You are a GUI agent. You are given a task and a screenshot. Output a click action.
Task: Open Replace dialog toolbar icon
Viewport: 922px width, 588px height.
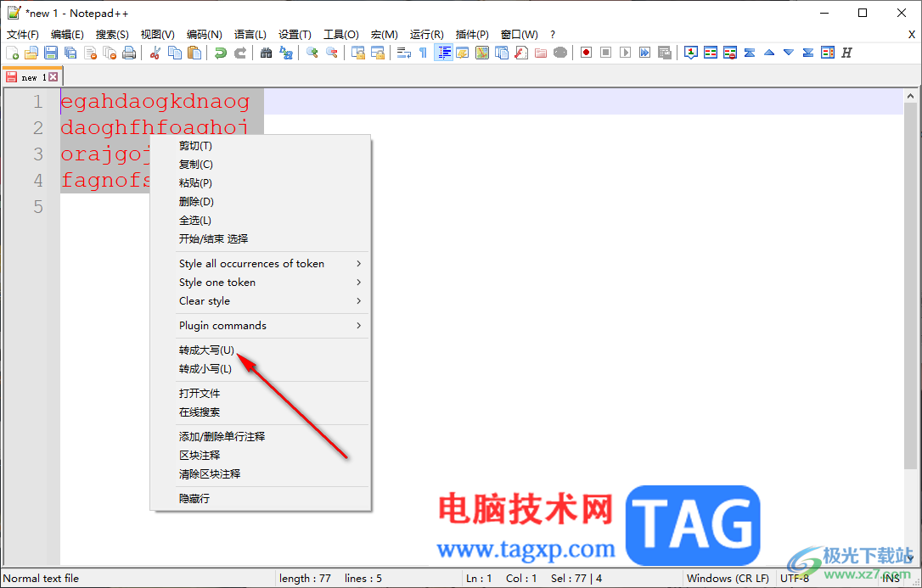pyautogui.click(x=286, y=53)
